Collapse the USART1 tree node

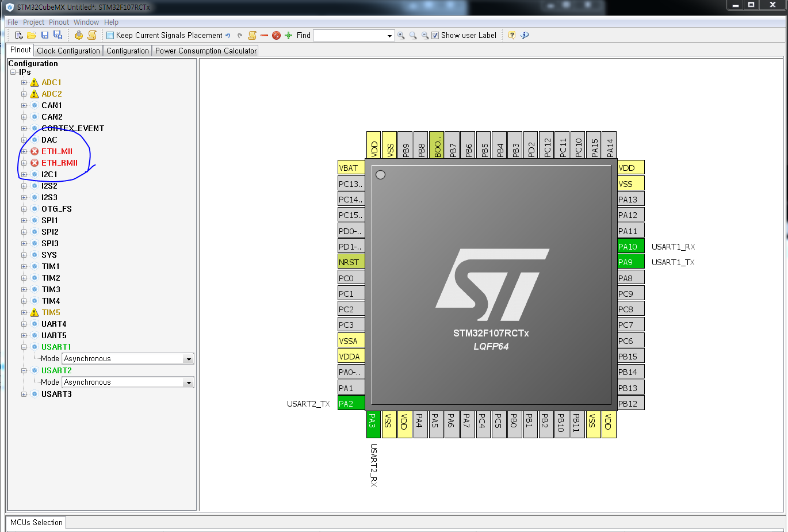(x=24, y=347)
